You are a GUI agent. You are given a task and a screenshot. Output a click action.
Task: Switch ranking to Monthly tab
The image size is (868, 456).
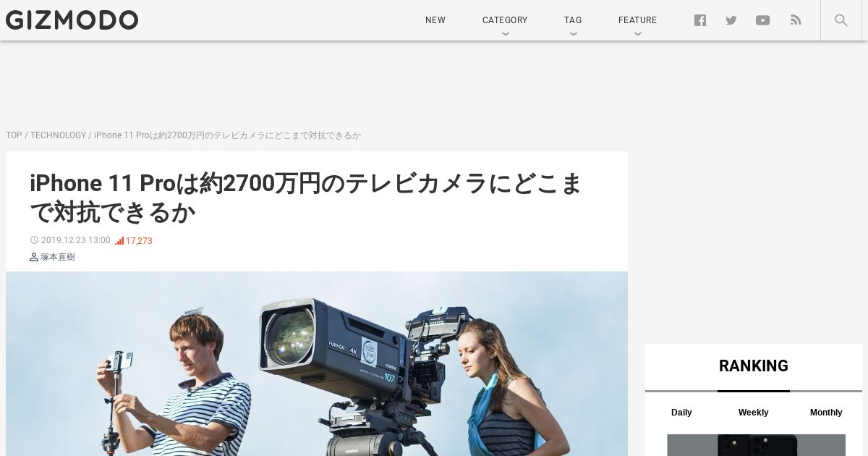826,413
